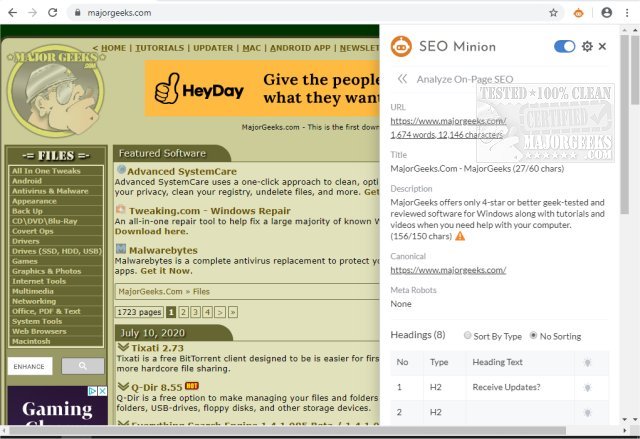Open the Tixati 2.73 download entry

157,348
